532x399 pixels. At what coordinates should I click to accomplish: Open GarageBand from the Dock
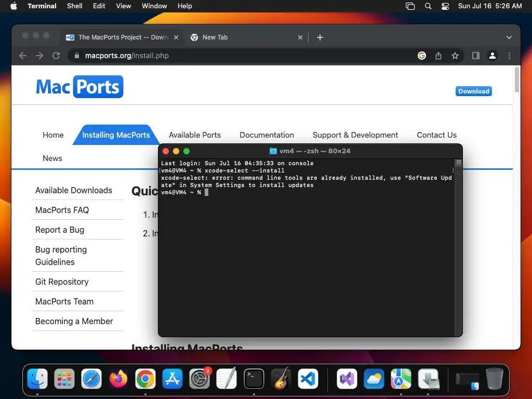click(x=281, y=379)
